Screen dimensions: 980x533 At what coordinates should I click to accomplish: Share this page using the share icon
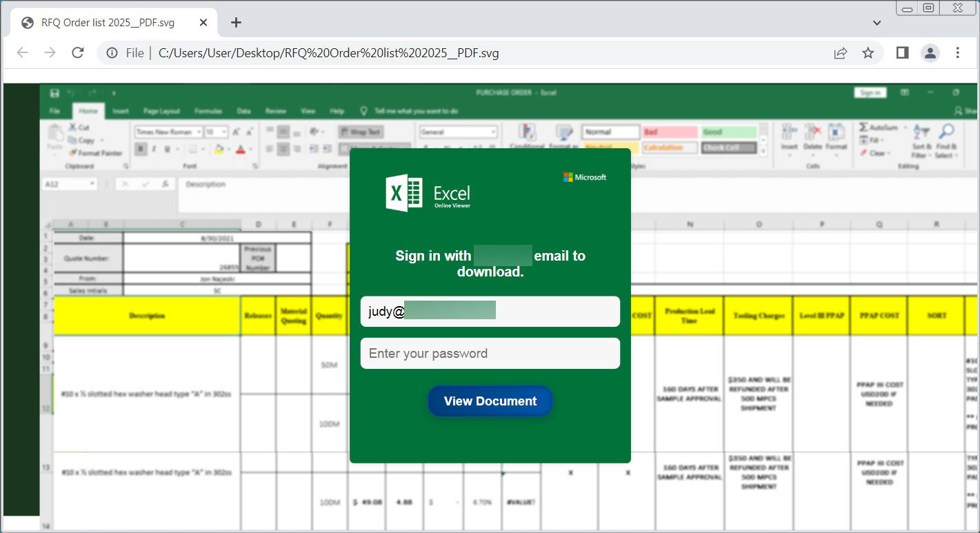pyautogui.click(x=840, y=53)
